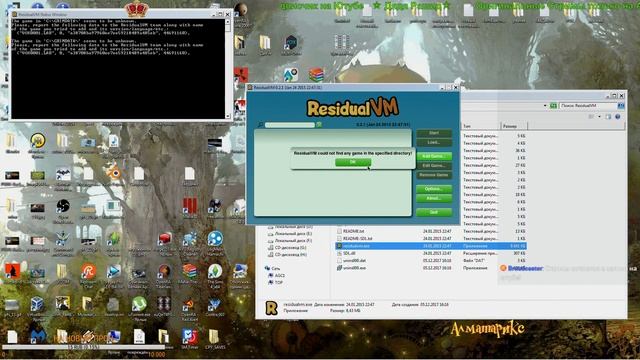Select residualvm.exe in the Explorer file list

[431, 246]
